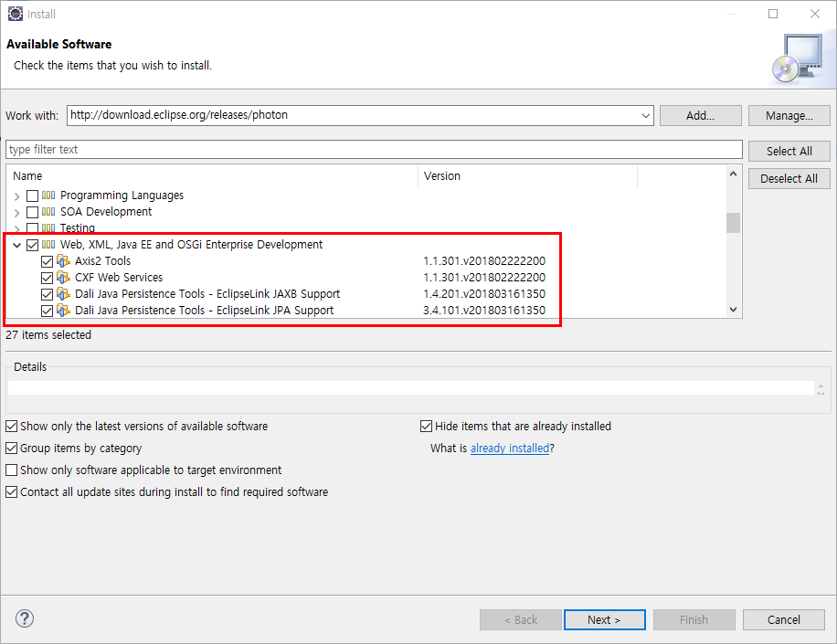Click version 3.4.101.v201803161350 cell

coord(484,311)
